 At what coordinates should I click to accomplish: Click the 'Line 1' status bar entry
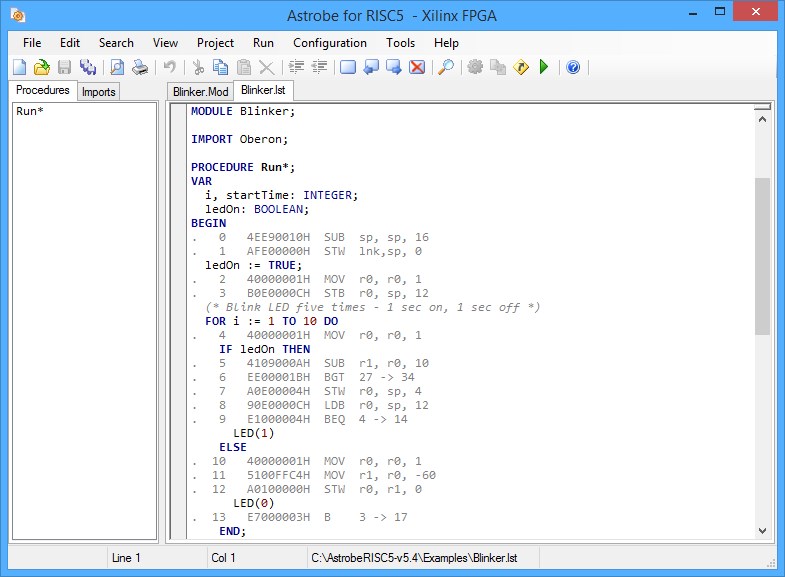[x=126, y=558]
